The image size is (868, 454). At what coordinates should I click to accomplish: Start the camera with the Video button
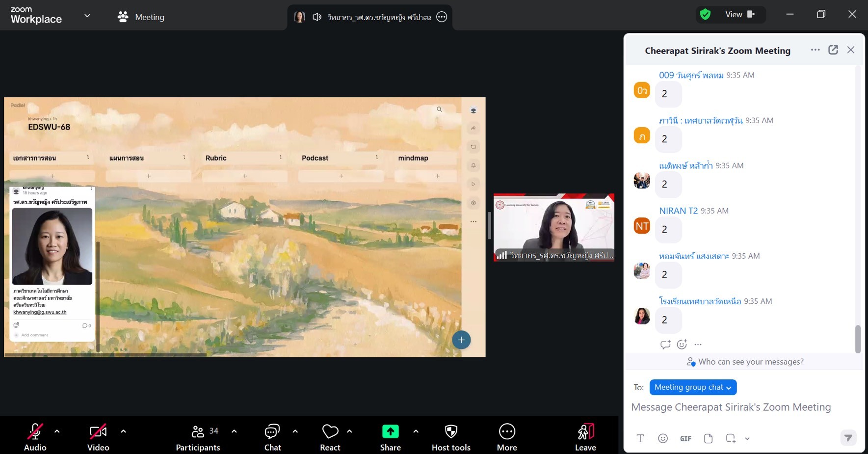click(x=98, y=436)
